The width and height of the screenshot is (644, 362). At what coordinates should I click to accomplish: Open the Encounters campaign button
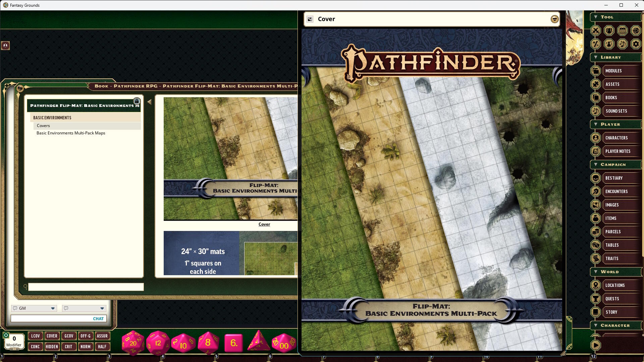coord(622,191)
